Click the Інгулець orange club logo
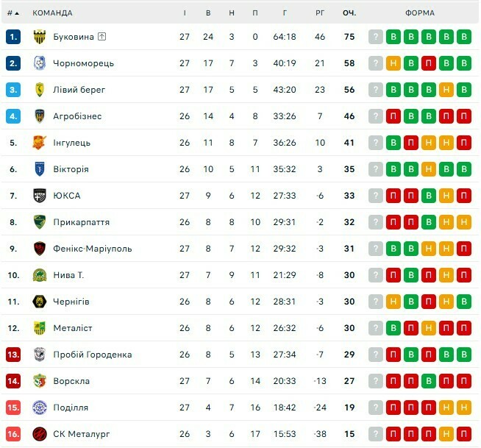The height and width of the screenshot is (448, 481). coord(40,143)
